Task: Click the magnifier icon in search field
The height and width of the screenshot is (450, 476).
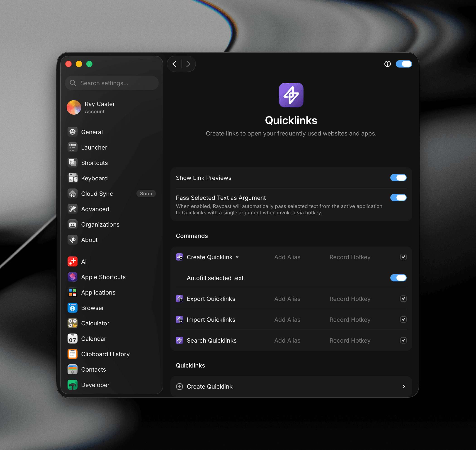Action: (73, 83)
